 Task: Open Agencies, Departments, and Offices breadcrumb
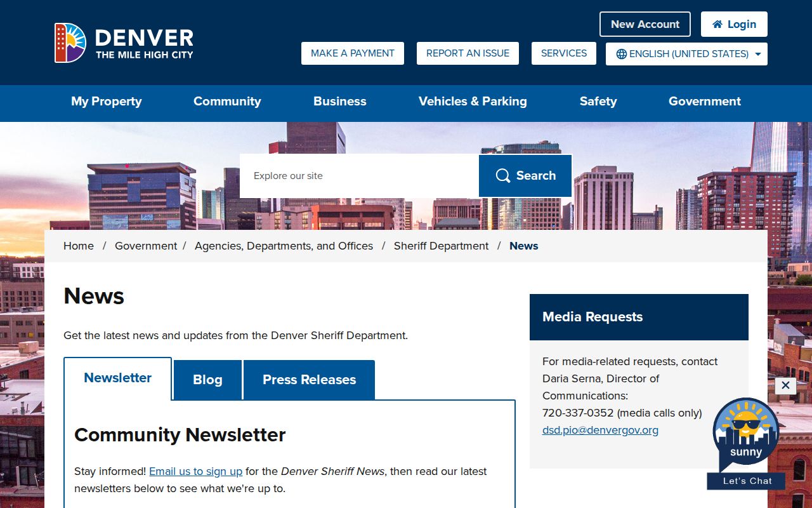284,246
